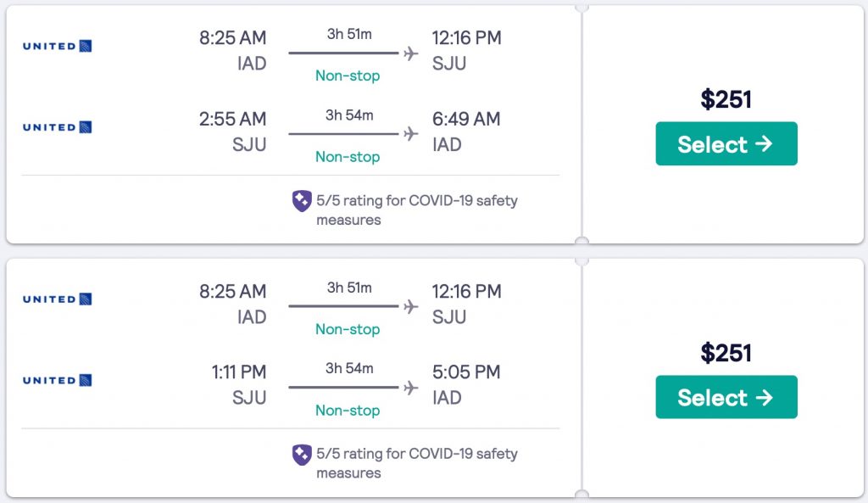
Task: Click top card's United logo for 8:25 AM flight
Action: tap(57, 46)
